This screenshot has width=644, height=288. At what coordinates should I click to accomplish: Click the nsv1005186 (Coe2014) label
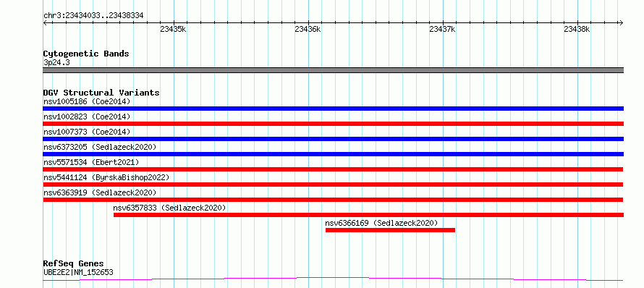coord(87,101)
